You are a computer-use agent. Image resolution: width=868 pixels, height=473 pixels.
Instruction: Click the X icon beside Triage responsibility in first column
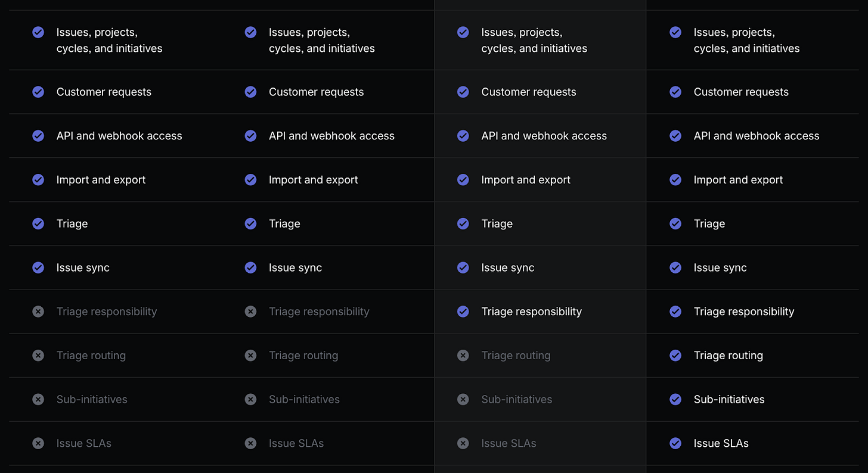click(38, 312)
